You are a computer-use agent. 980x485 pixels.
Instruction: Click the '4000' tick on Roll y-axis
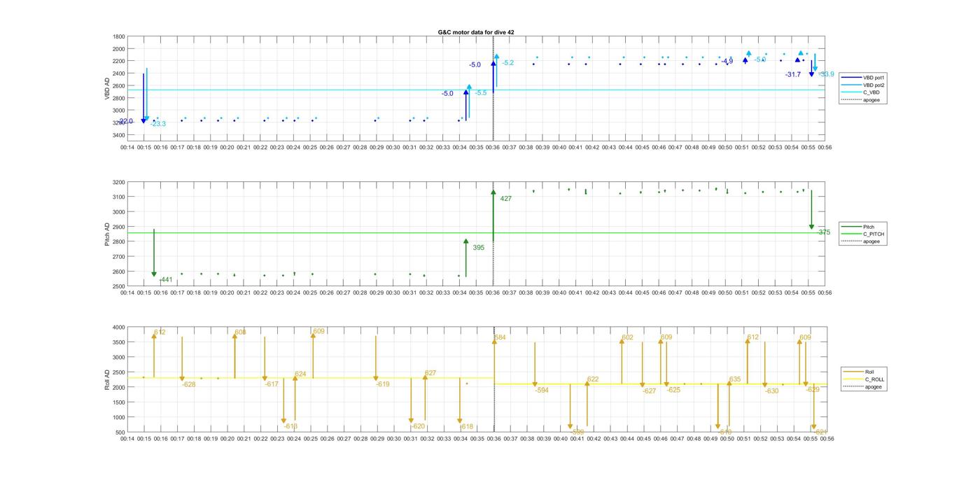118,328
